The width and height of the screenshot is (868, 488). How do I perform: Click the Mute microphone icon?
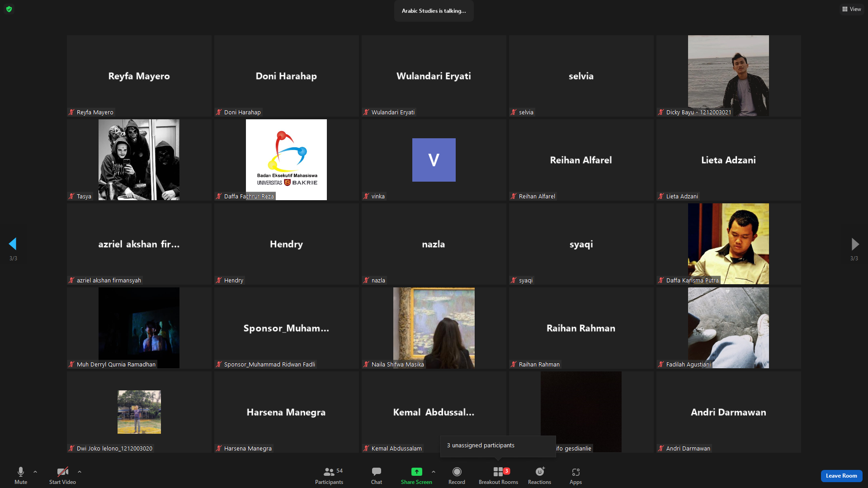pyautogui.click(x=21, y=472)
